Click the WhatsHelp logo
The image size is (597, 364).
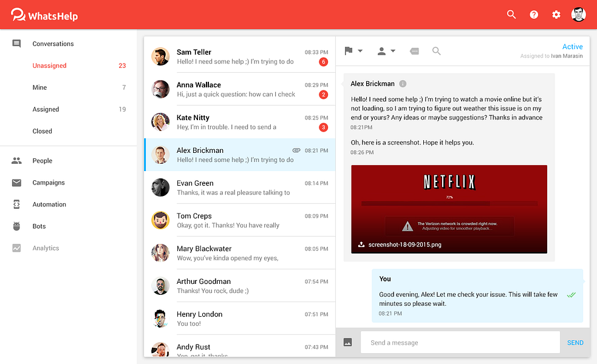44,15
